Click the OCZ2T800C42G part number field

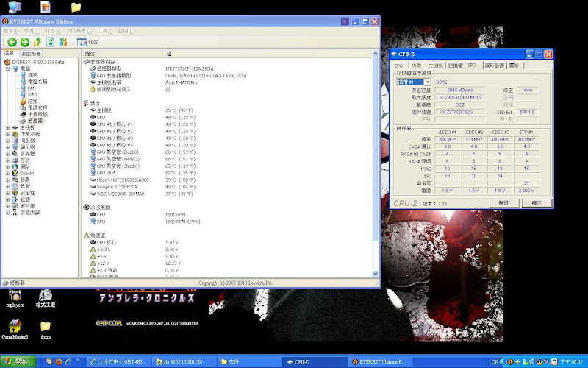click(460, 113)
